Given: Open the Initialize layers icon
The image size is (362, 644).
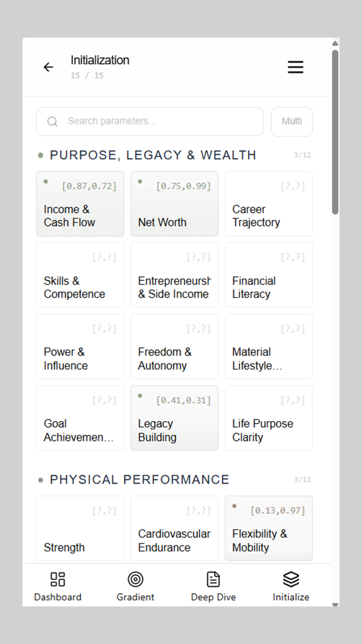Looking at the screenshot, I should click(x=291, y=579).
